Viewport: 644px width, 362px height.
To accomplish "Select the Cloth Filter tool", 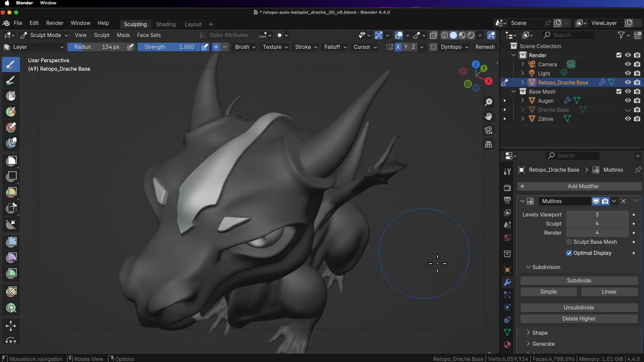I will click(x=11, y=258).
